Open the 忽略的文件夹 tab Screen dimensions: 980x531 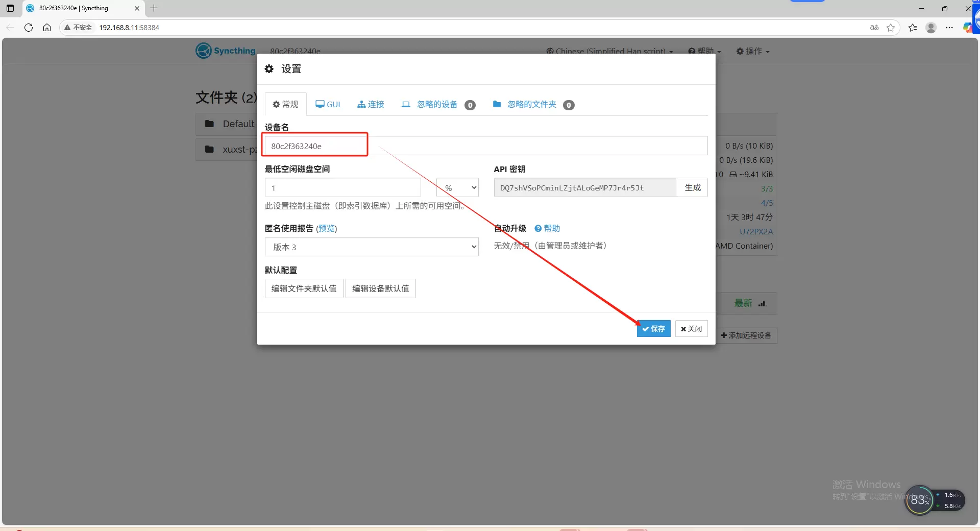click(x=532, y=105)
